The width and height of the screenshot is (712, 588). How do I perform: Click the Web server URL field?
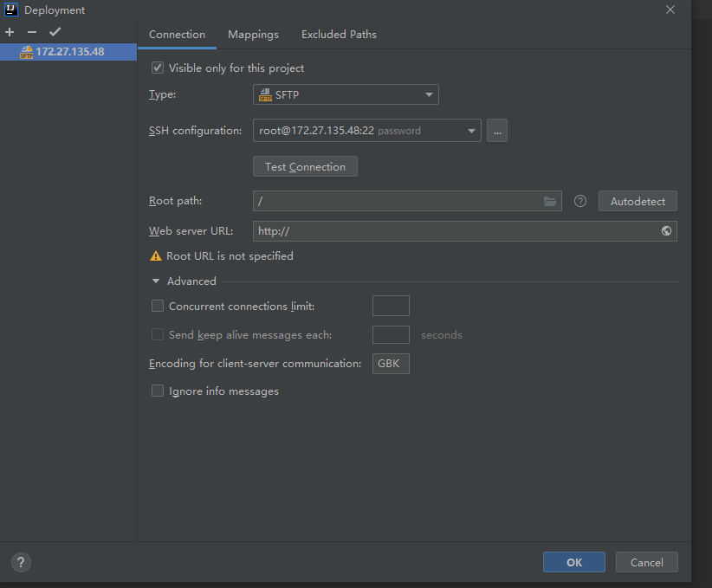click(x=455, y=231)
